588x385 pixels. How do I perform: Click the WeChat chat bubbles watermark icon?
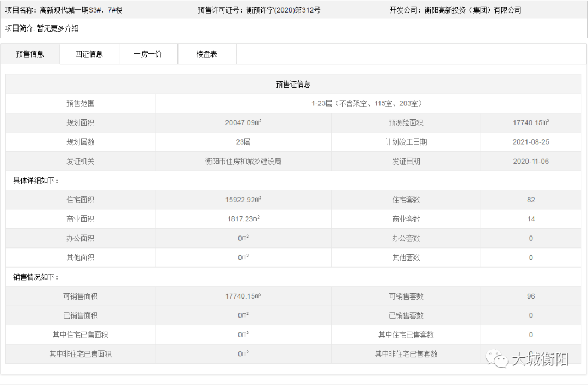pos(496,356)
